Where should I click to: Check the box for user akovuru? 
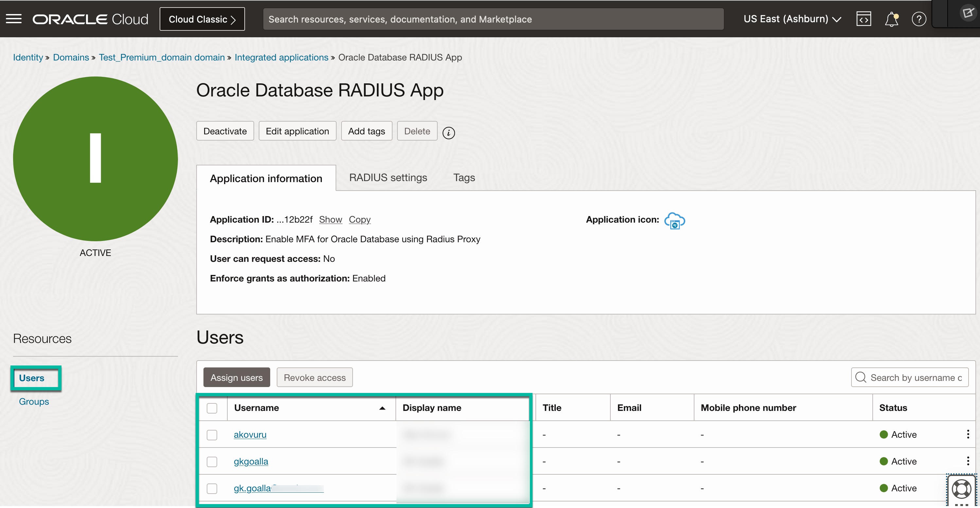(212, 435)
